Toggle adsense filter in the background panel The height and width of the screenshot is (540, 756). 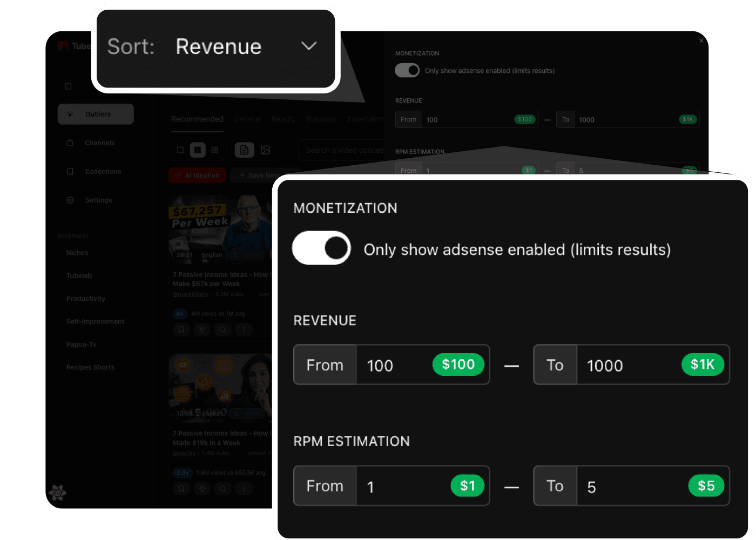[x=407, y=70]
